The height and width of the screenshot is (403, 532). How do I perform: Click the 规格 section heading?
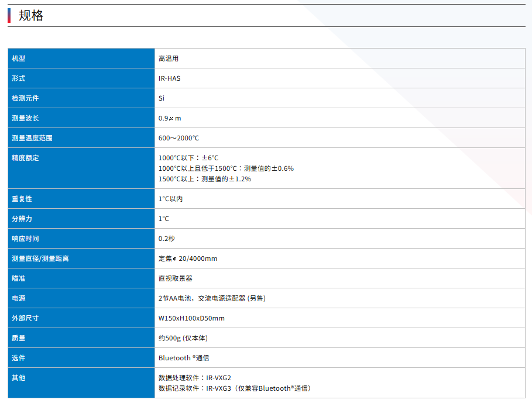(31, 16)
